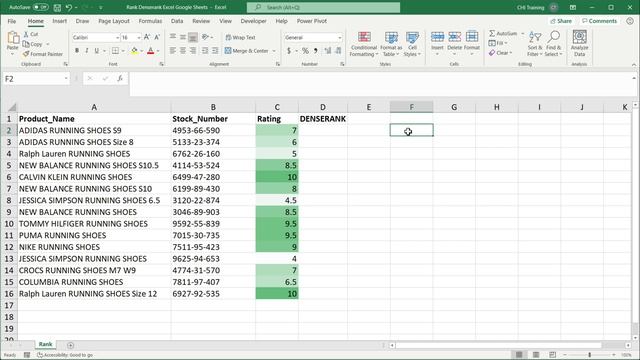Viewport: 640px width, 360px height.
Task: Click AutoSum
Action: [503, 33]
